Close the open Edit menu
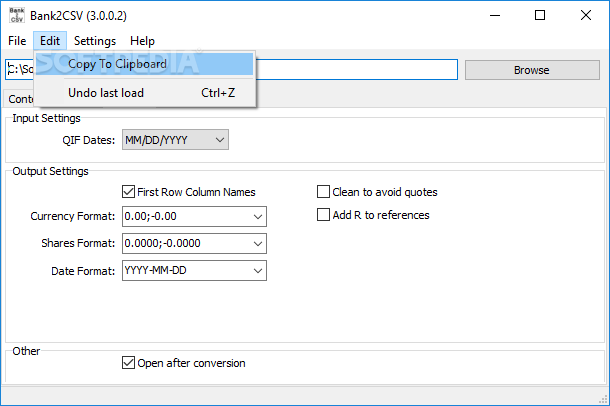Viewport: 610px width, 406px height. coord(50,41)
